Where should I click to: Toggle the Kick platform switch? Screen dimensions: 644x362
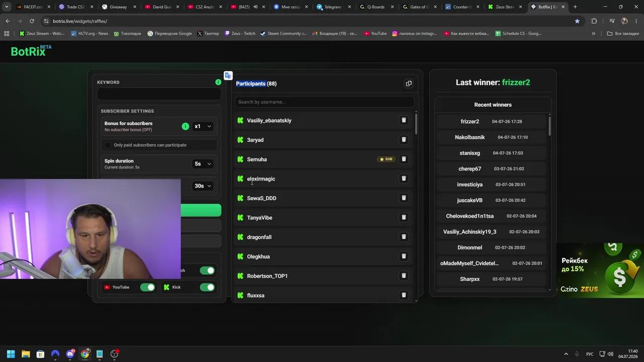[207, 287]
